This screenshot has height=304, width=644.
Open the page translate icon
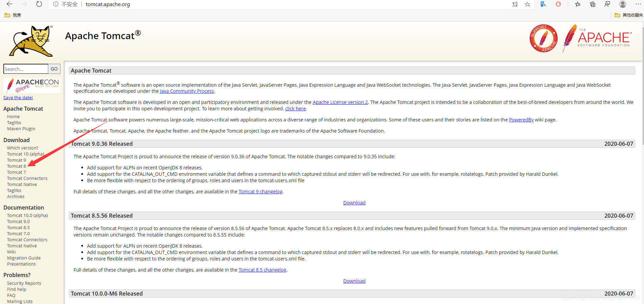(515, 4)
